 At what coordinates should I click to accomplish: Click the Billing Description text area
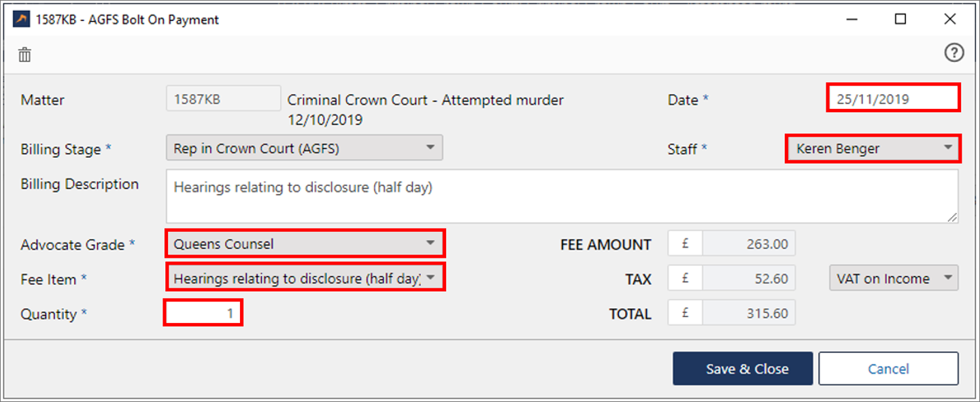click(x=562, y=196)
